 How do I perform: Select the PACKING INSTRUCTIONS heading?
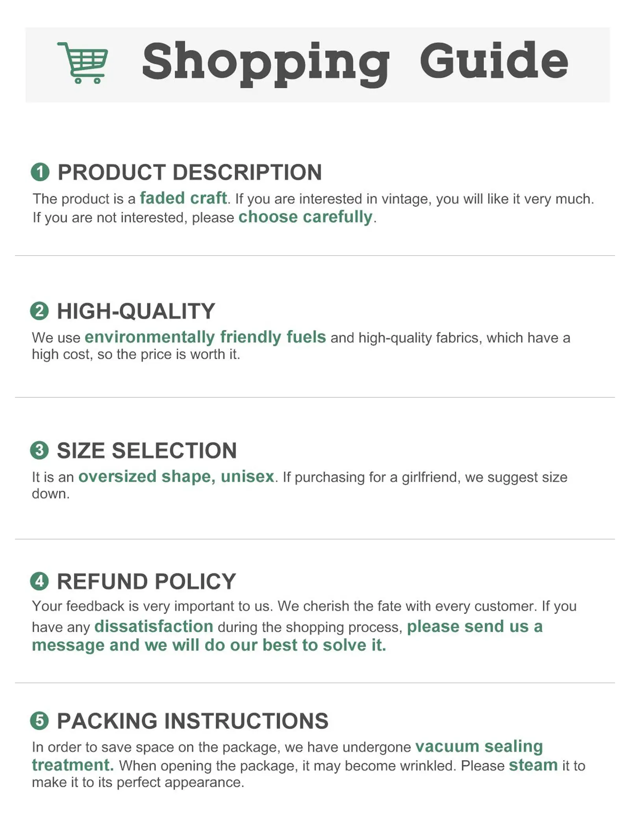193,721
